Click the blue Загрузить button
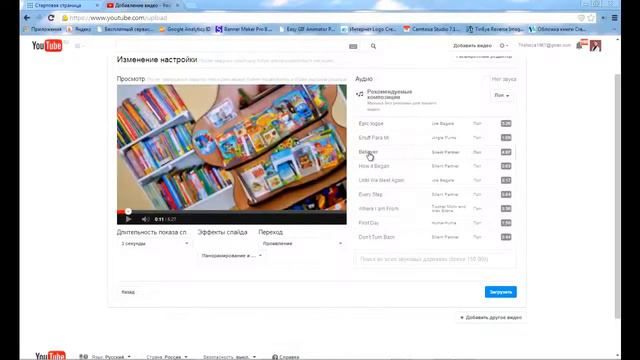The width and height of the screenshot is (640, 360). point(500,292)
